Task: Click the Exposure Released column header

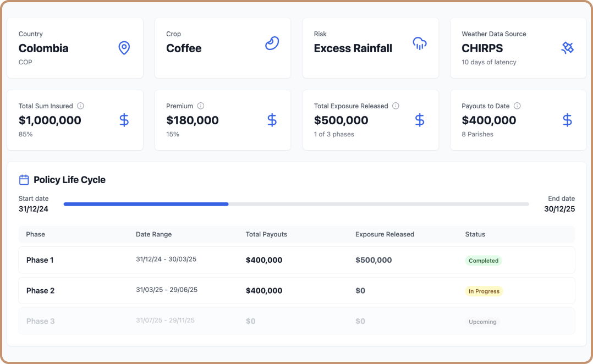Action: click(385, 234)
